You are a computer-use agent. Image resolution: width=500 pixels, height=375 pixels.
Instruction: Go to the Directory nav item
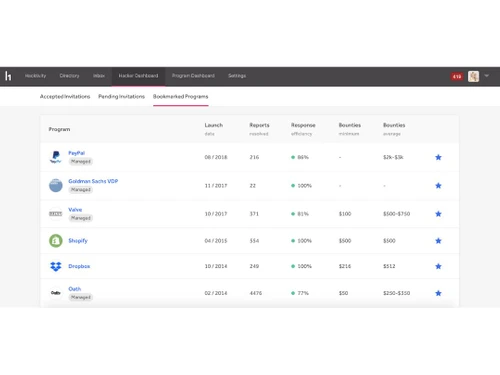69,76
